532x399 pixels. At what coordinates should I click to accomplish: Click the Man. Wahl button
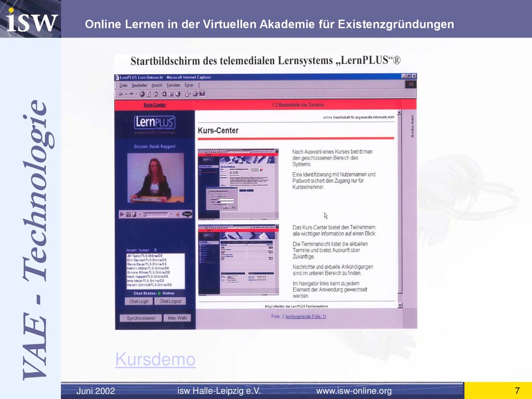177,318
